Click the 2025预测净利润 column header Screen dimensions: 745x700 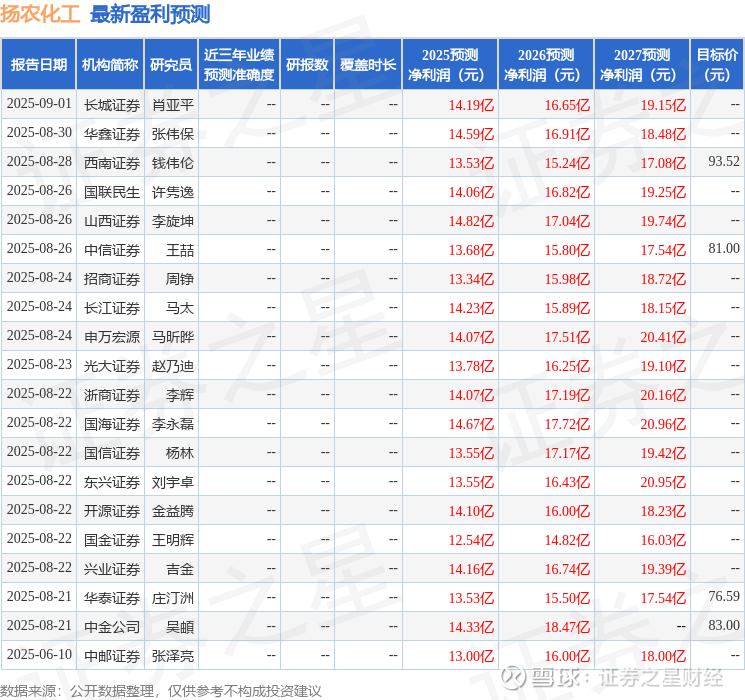point(450,65)
